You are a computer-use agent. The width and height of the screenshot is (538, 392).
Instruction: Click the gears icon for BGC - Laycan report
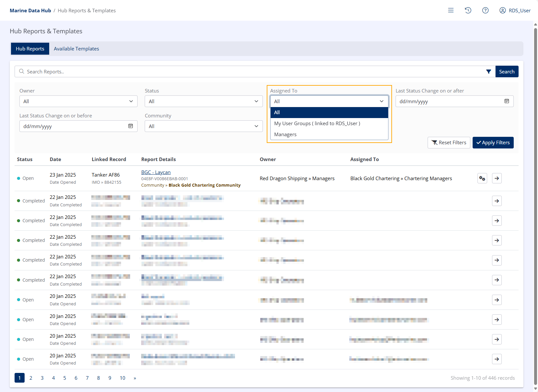tap(482, 178)
